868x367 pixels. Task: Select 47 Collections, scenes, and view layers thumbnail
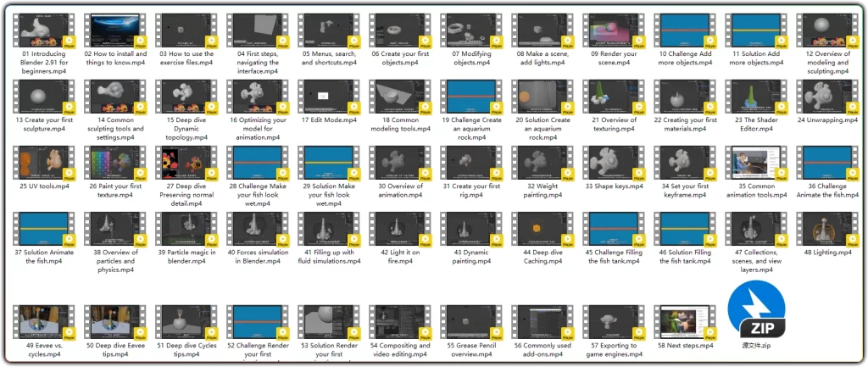click(756, 229)
